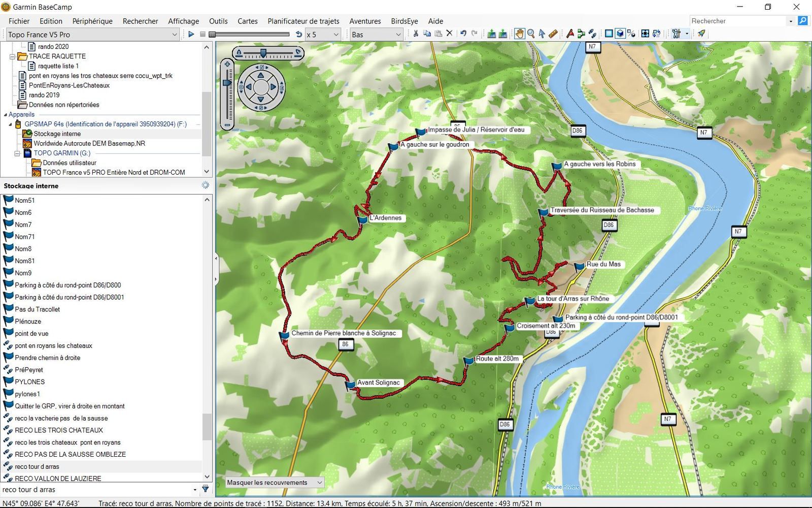Screen dimensions: 812x508
Task: Open the Planificateur de trajets menu
Action: click(x=303, y=21)
